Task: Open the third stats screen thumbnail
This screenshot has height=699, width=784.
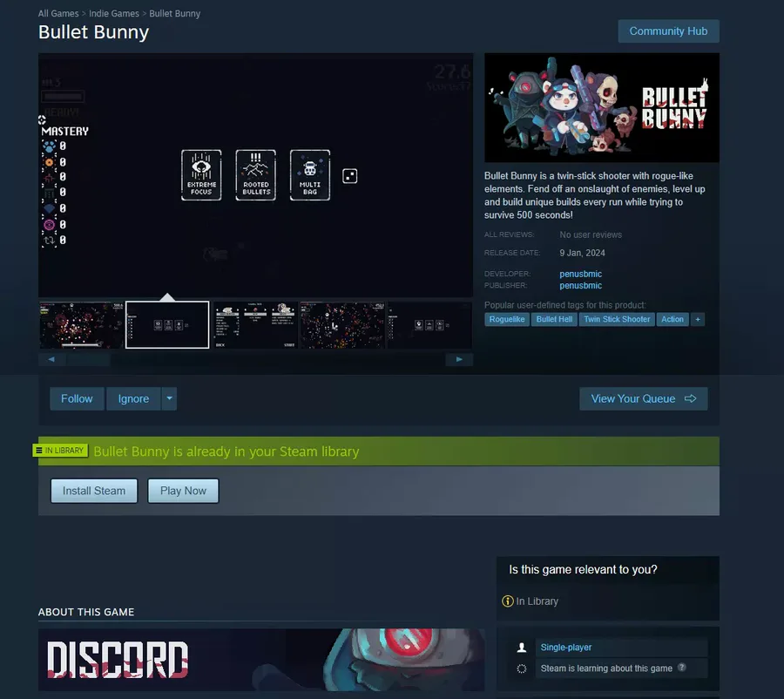Action: [255, 325]
